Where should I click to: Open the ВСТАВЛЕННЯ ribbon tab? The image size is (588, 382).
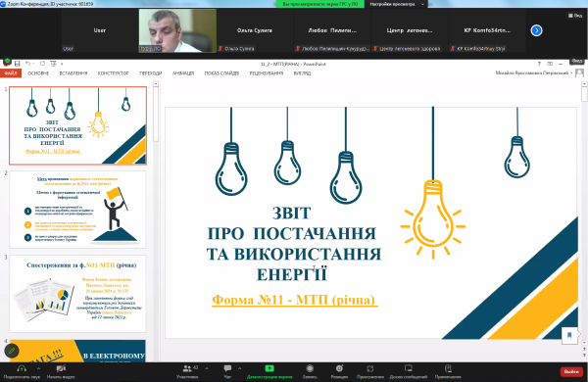pos(73,73)
